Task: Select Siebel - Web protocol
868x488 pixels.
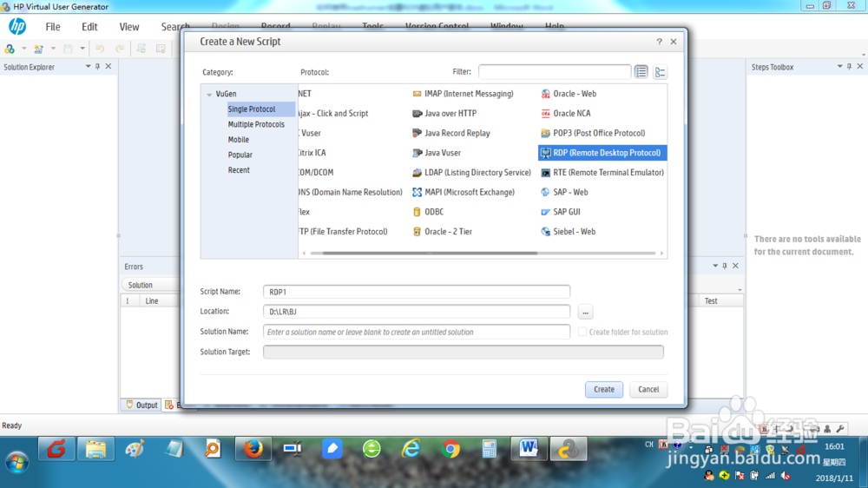Action: pos(568,232)
